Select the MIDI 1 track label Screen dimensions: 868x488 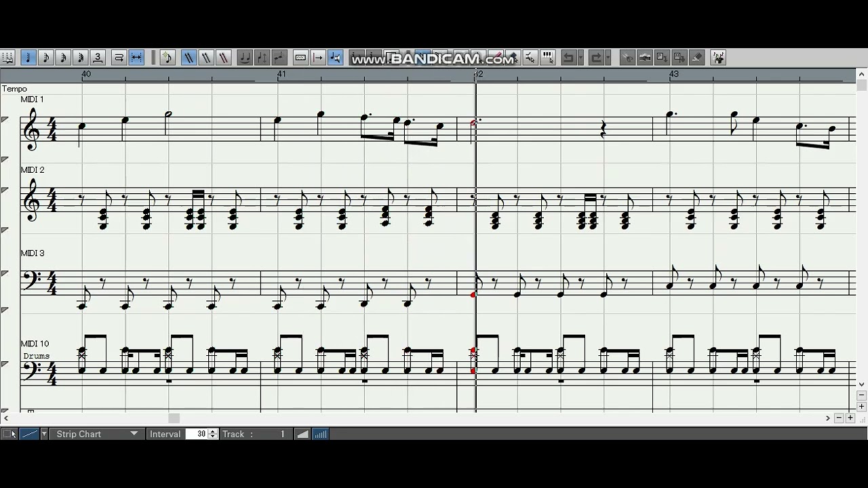click(x=32, y=100)
